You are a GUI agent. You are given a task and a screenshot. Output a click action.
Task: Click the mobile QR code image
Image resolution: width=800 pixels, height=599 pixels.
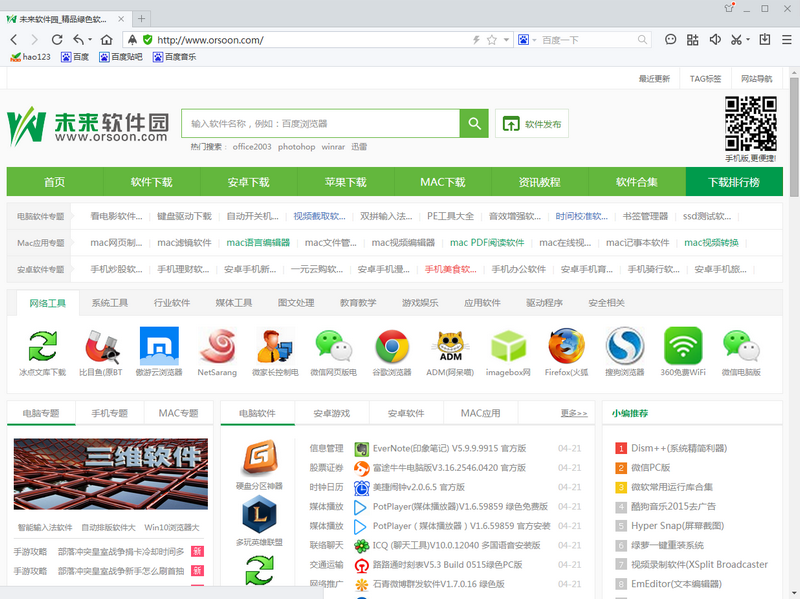[x=751, y=123]
